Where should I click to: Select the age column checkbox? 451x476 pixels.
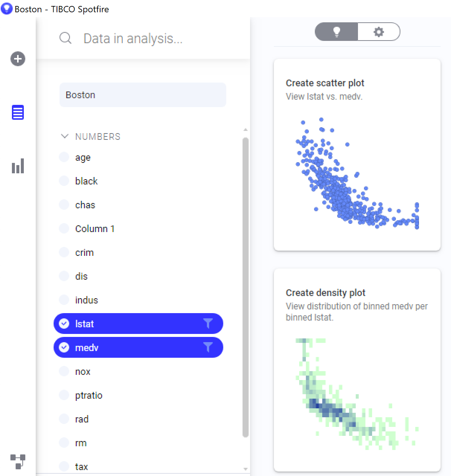click(x=64, y=157)
